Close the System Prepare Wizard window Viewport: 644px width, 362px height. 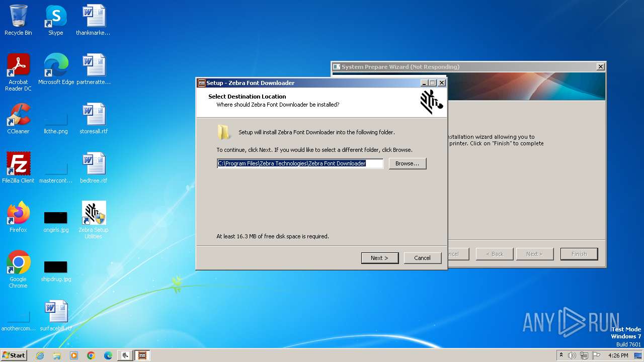(600, 67)
